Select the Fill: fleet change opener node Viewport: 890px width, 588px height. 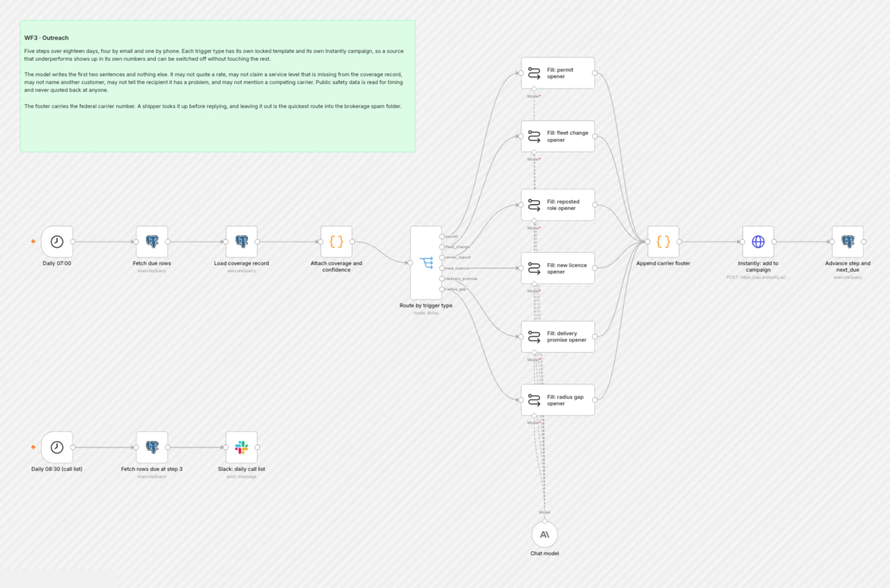point(558,136)
